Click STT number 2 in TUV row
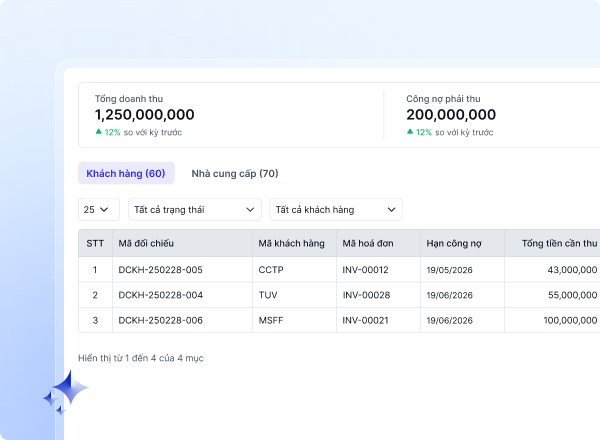The image size is (600, 440). click(95, 295)
